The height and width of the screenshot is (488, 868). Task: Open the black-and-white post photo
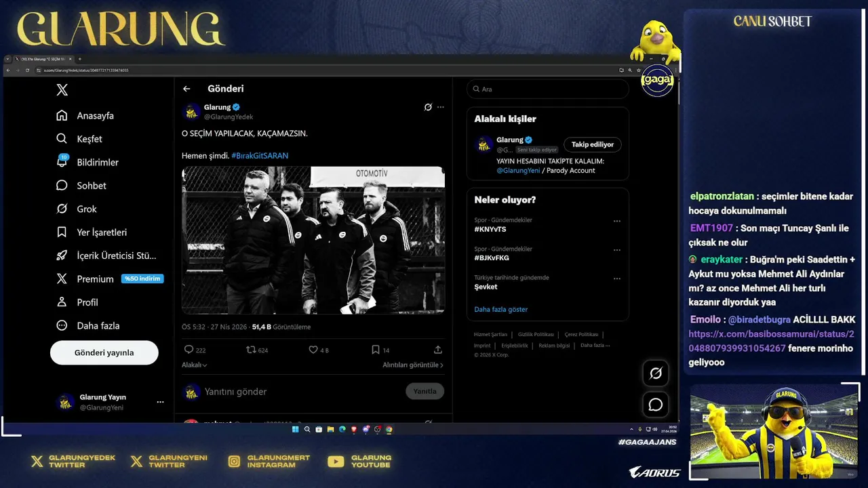coord(313,240)
